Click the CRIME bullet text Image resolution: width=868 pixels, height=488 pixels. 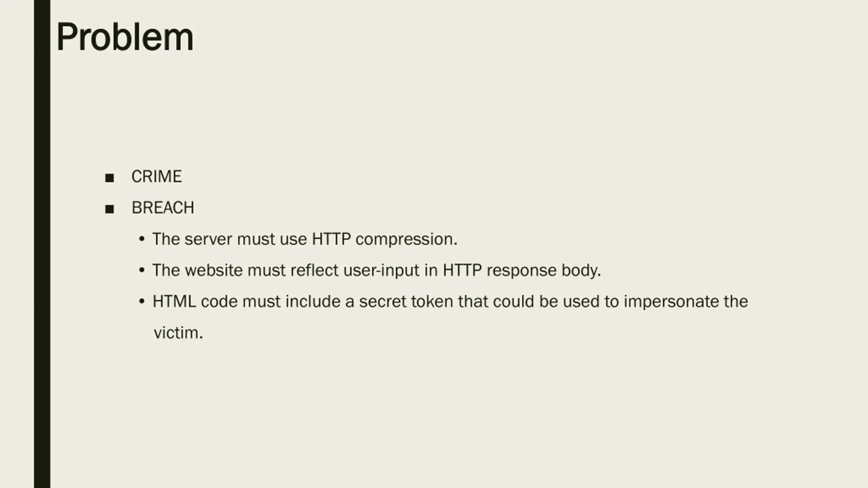157,177
